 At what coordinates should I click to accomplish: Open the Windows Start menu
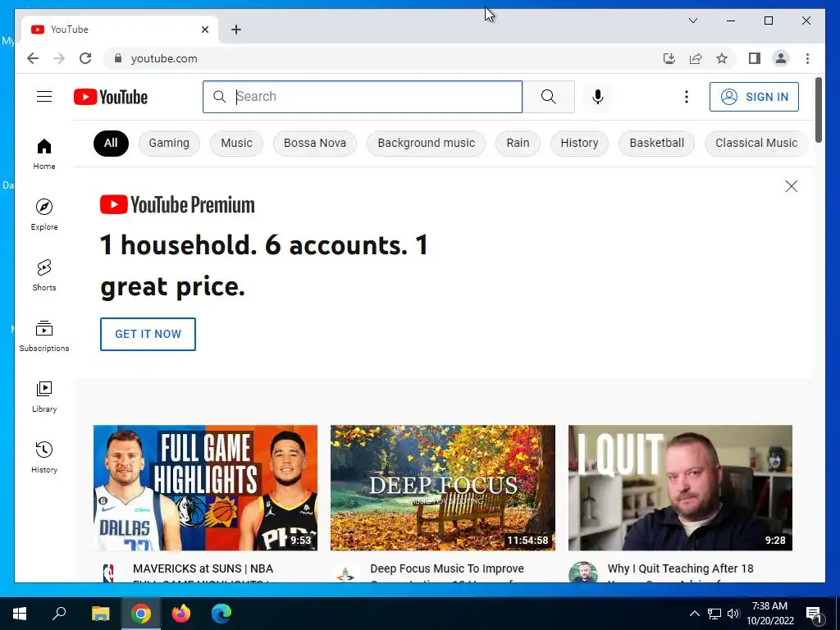tap(20, 614)
